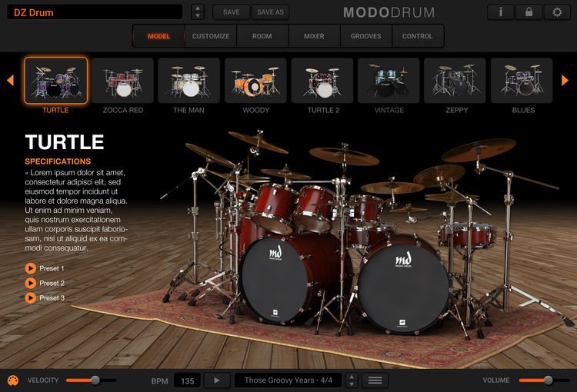The width and height of the screenshot is (577, 392).
Task: Open the ROOM tab
Action: coord(262,36)
